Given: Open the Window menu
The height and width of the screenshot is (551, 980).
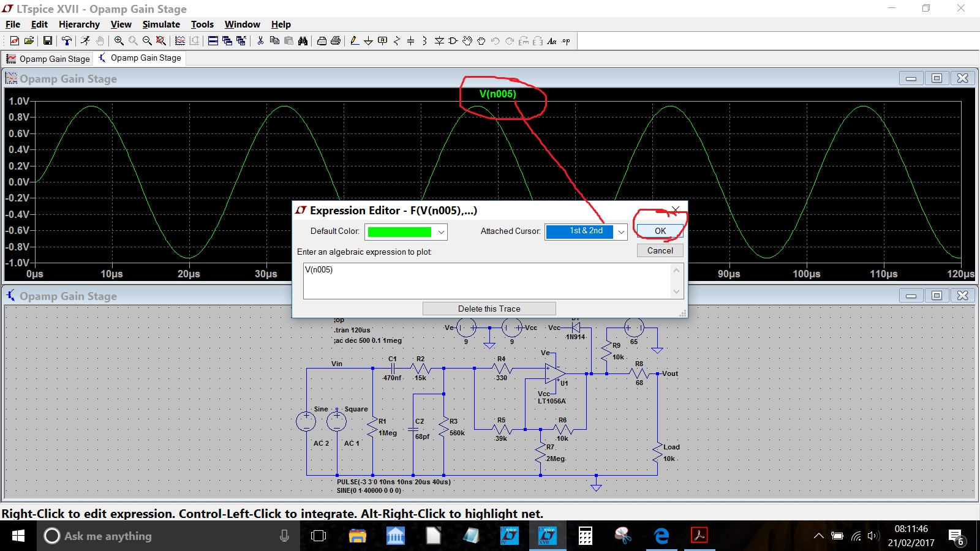Looking at the screenshot, I should (x=242, y=24).
